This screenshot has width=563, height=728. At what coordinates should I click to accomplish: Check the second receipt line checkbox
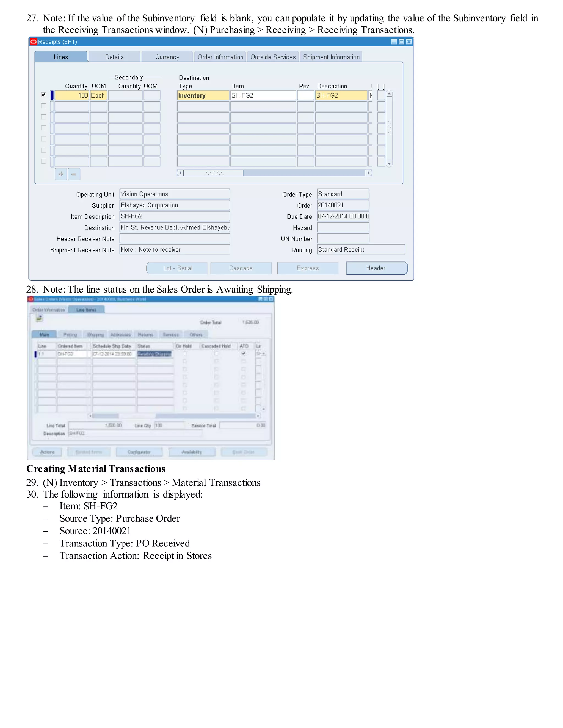pos(43,106)
